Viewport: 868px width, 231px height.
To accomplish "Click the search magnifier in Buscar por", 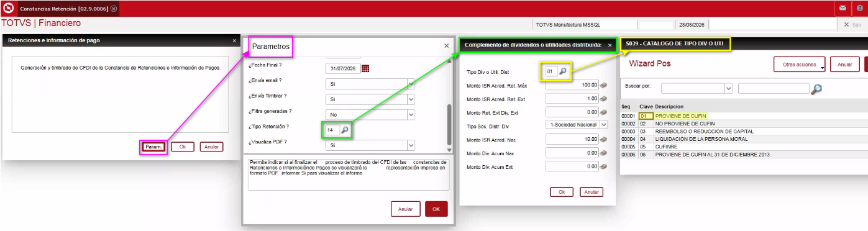I will (816, 89).
